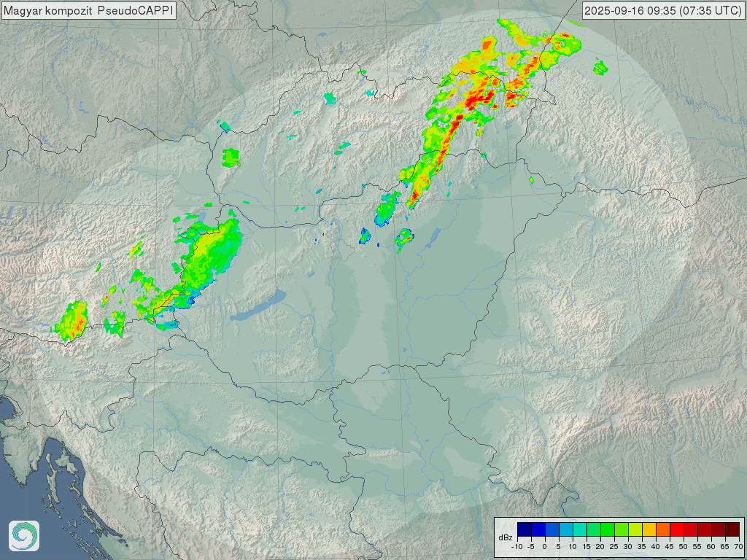Select the lime 25 to 30 dBz swatch
The height and width of the screenshot is (560, 747).
click(x=622, y=529)
